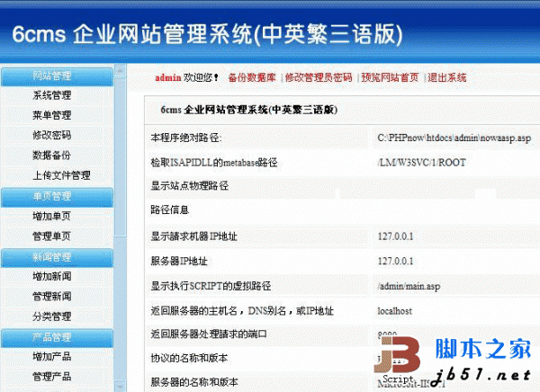Collapse the 网站管理 sidebar section header
The image size is (540, 392).
coord(57,76)
